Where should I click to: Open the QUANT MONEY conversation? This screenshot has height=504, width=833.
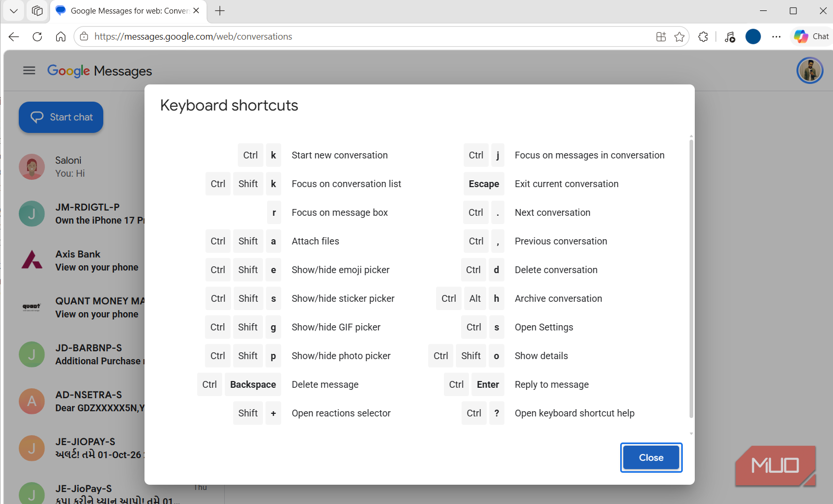(x=81, y=308)
